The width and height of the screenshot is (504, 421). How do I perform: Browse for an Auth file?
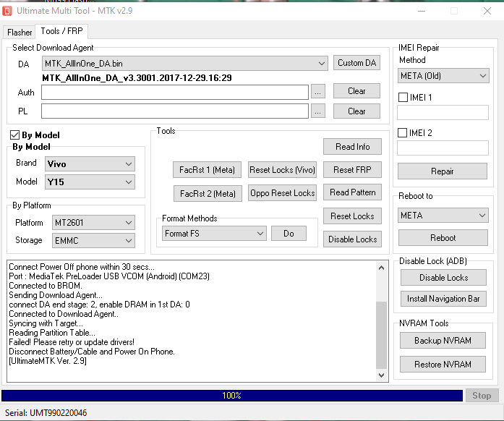317,93
